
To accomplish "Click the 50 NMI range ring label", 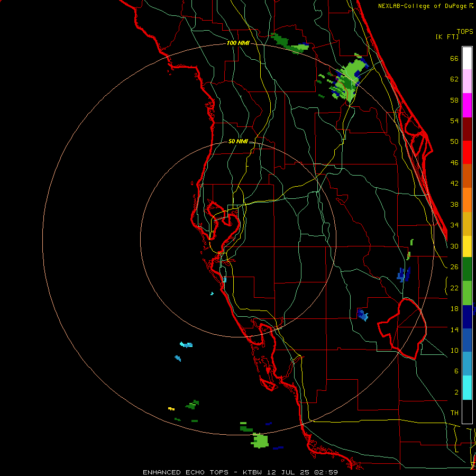I will (237, 141).
